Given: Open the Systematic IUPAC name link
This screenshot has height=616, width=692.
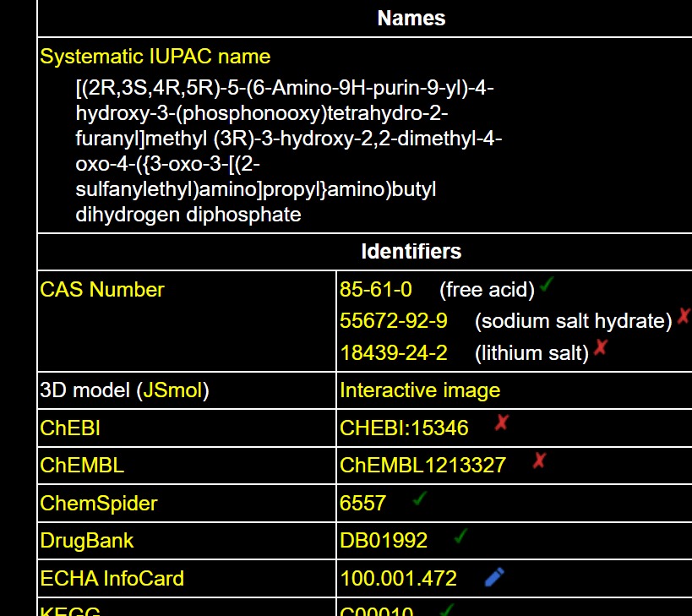Looking at the screenshot, I should [155, 57].
